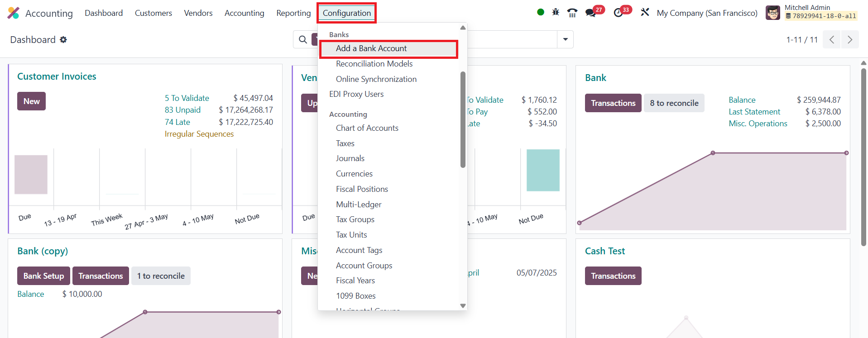Screen dimensions: 868x338
Task: Expand the search options dropdown arrow
Action: pyautogui.click(x=565, y=40)
